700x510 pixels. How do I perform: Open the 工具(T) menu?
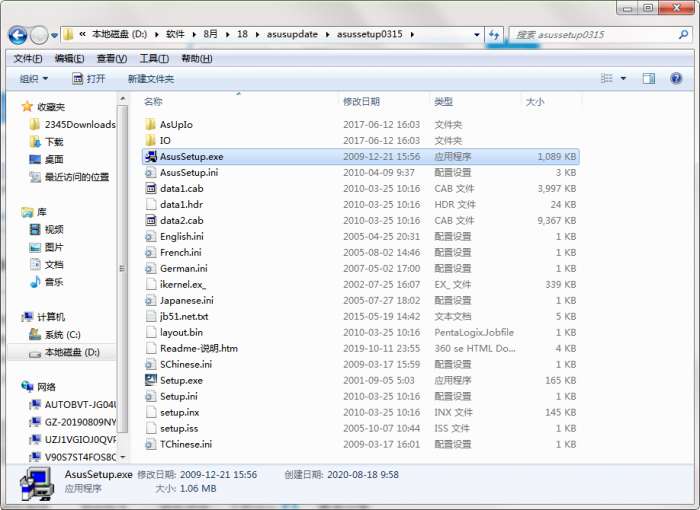[154, 59]
